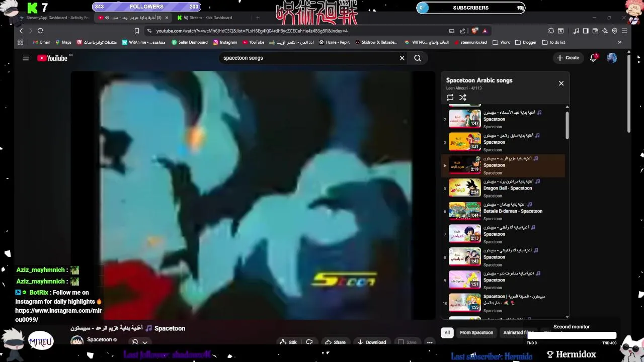This screenshot has height=362, width=644.
Task: Open the apps grid in the bookmarks bar
Action: coord(21,42)
